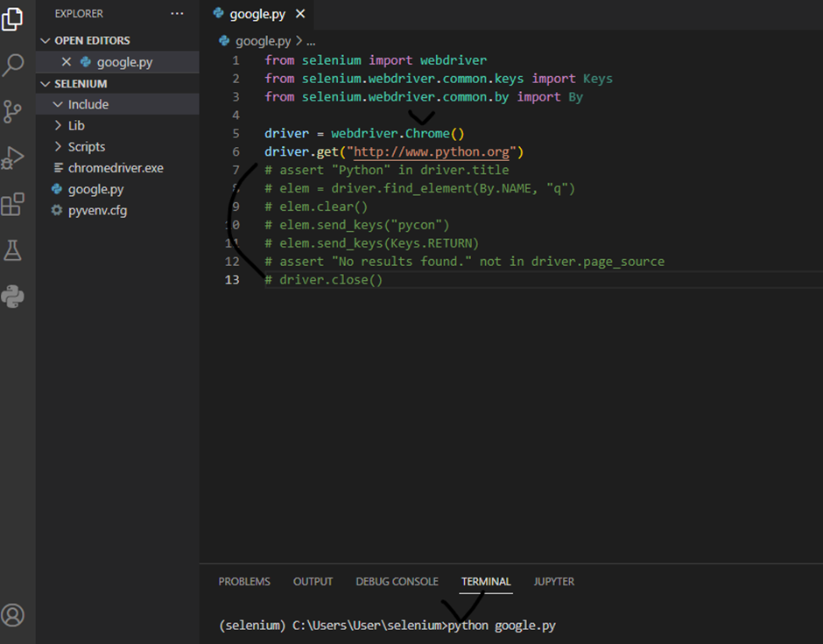
Task: Click '# assert "Python" in driver.title' line
Action: click(x=387, y=170)
